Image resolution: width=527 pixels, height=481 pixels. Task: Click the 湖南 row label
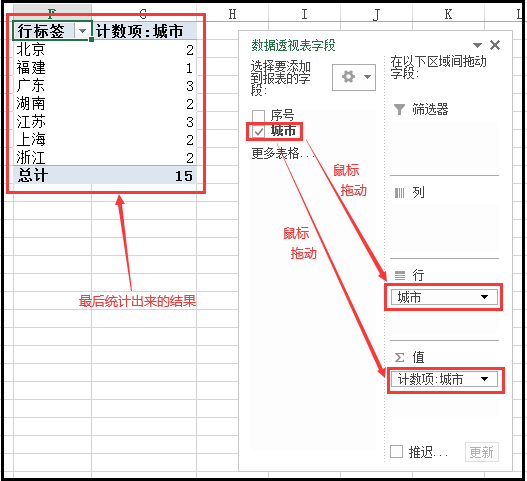coord(31,104)
